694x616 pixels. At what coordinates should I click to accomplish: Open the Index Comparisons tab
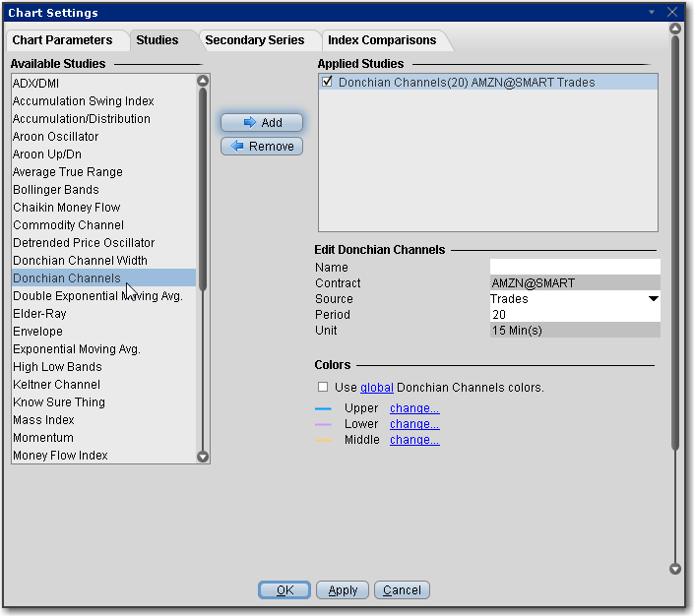[x=382, y=40]
